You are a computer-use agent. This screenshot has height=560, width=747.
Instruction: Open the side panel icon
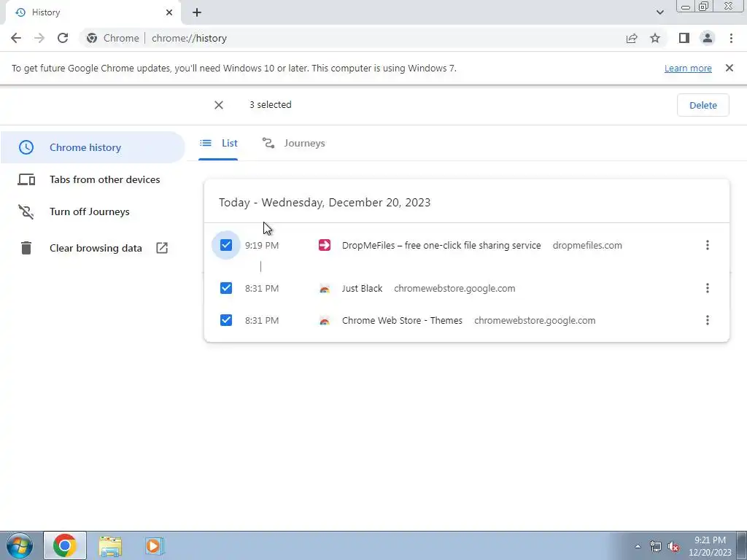tap(684, 38)
